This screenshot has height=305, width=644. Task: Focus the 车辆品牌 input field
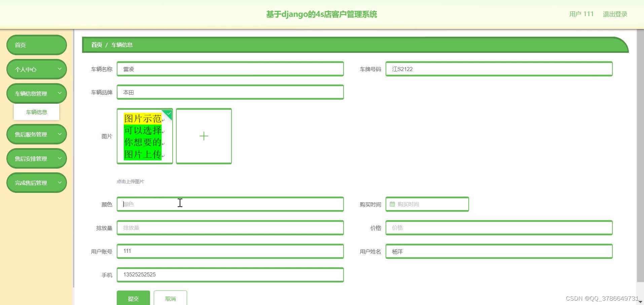(230, 92)
